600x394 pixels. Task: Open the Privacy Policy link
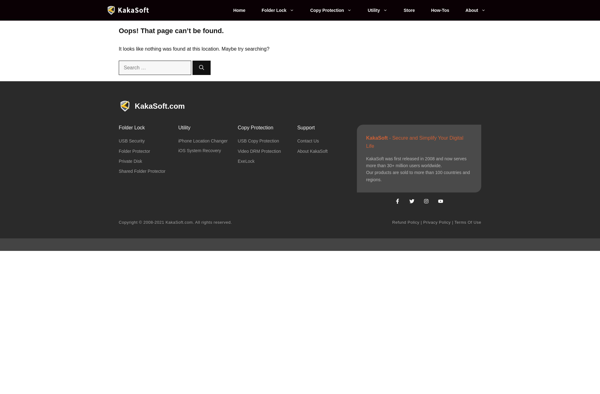coord(437,222)
